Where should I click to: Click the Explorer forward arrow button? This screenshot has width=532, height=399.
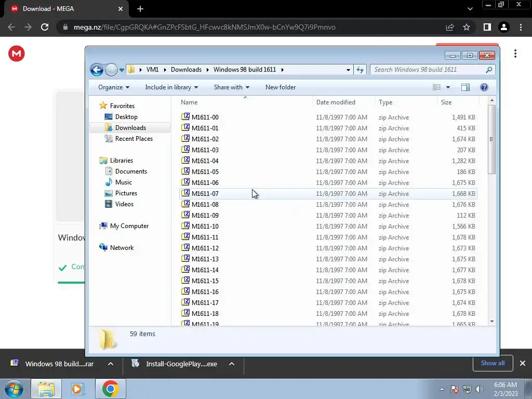tap(111, 70)
